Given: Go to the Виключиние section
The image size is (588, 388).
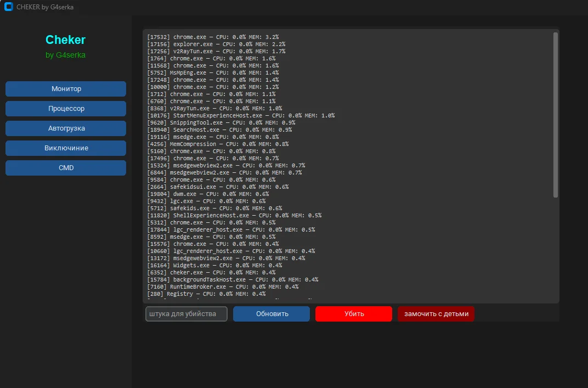Looking at the screenshot, I should click(x=66, y=148).
